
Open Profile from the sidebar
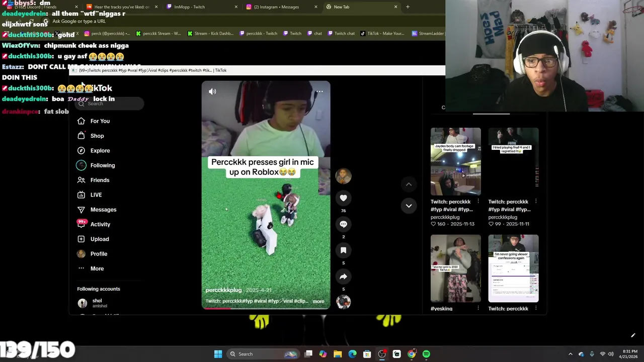(x=92, y=254)
